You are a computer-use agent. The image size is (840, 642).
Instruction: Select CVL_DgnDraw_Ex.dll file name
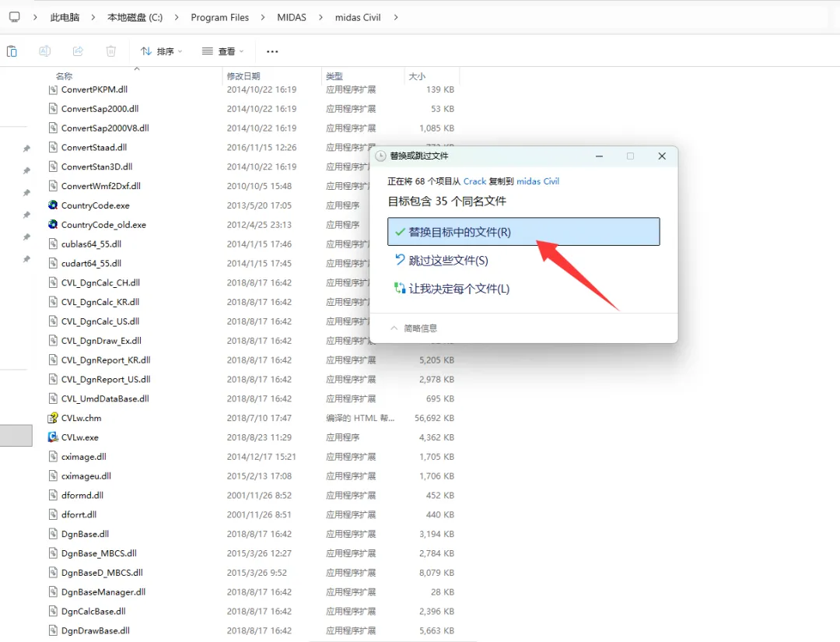coord(101,340)
